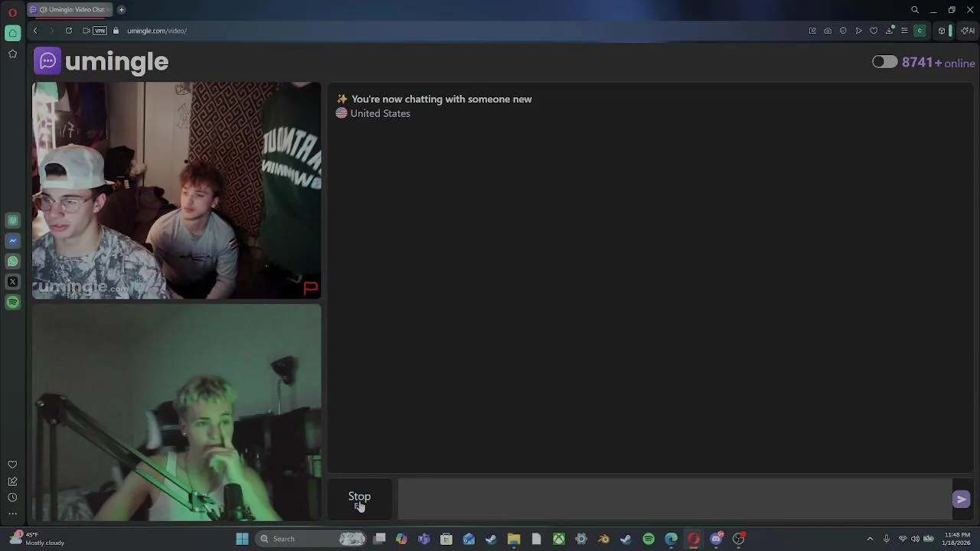Viewport: 980px width, 551px height.
Task: Open the heart favorites icon in sidebar
Action: pyautogui.click(x=12, y=465)
